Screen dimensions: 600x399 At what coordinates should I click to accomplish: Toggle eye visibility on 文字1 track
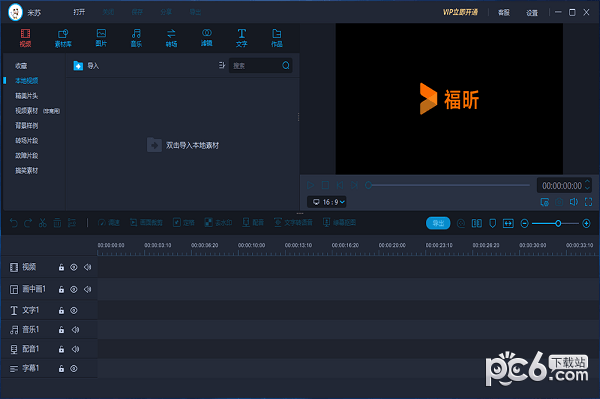[74, 310]
